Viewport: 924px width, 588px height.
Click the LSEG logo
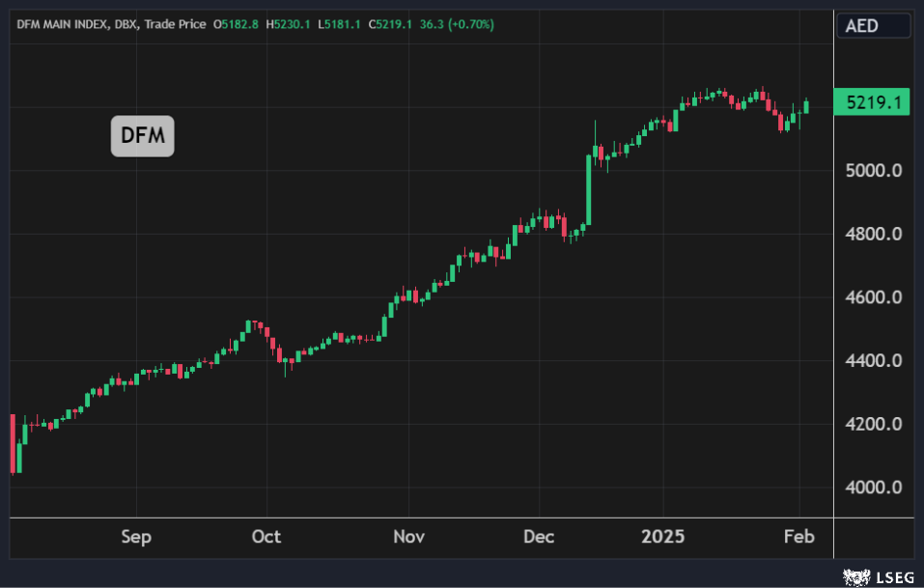pyautogui.click(x=878, y=576)
